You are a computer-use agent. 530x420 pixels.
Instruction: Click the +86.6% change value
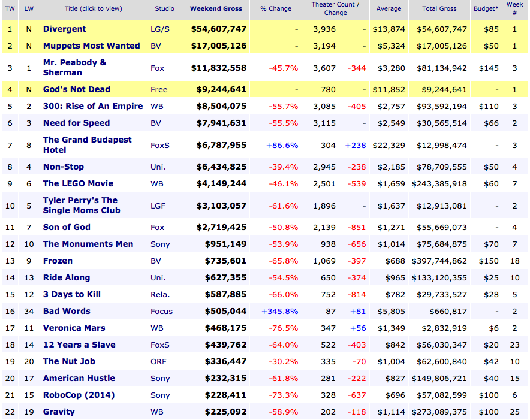click(x=282, y=146)
